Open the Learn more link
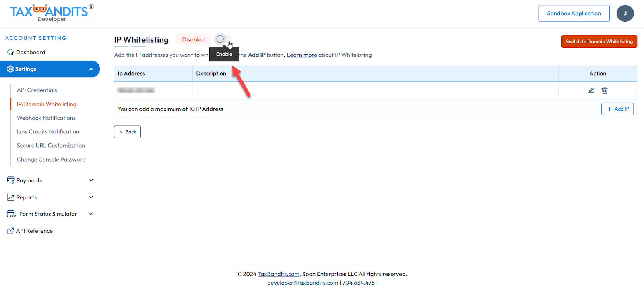This screenshot has width=644, height=291. coord(302,55)
